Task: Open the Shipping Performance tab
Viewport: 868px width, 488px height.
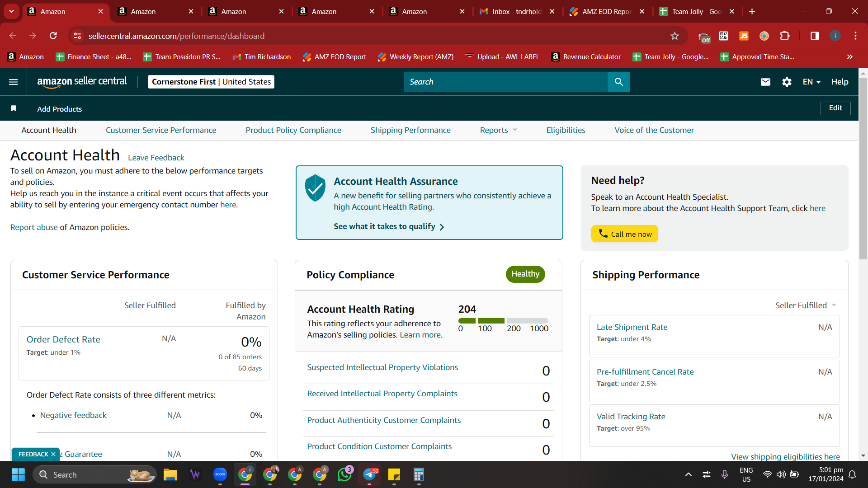Action: point(410,130)
